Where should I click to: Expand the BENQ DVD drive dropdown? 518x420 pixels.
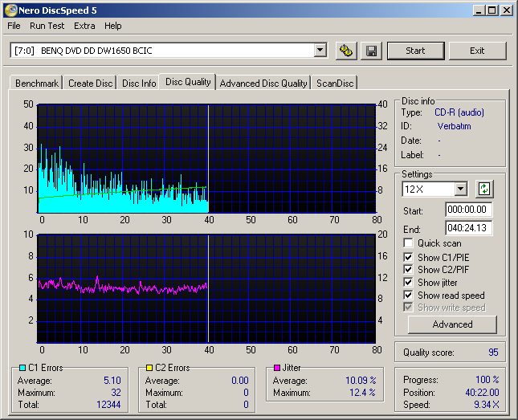(320, 51)
